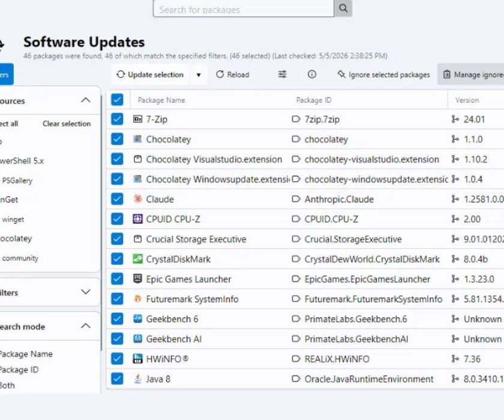Image resolution: width=504 pixels, height=420 pixels.
Task: Click the Claude app icon
Action: pos(137,199)
